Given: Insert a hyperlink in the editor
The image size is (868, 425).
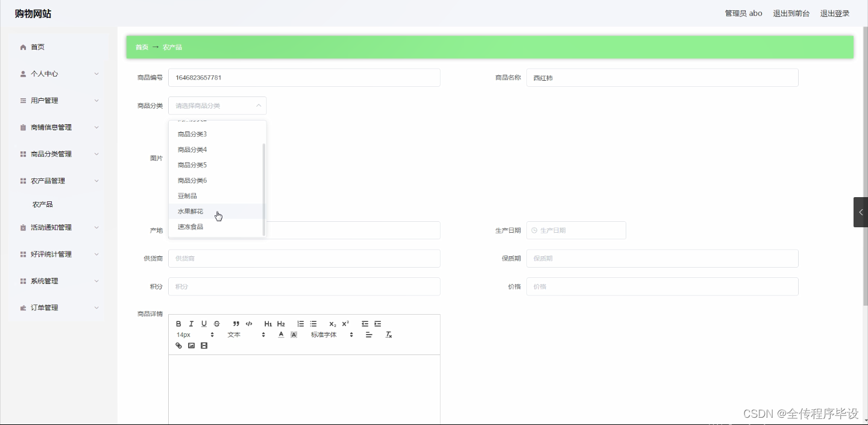Looking at the screenshot, I should point(179,345).
